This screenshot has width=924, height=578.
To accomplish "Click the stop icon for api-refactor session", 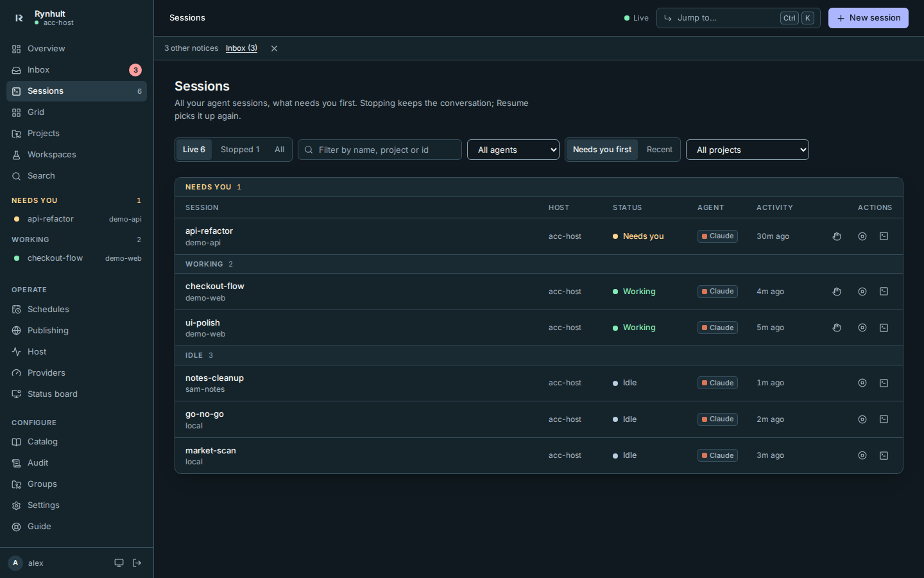I will [x=862, y=236].
